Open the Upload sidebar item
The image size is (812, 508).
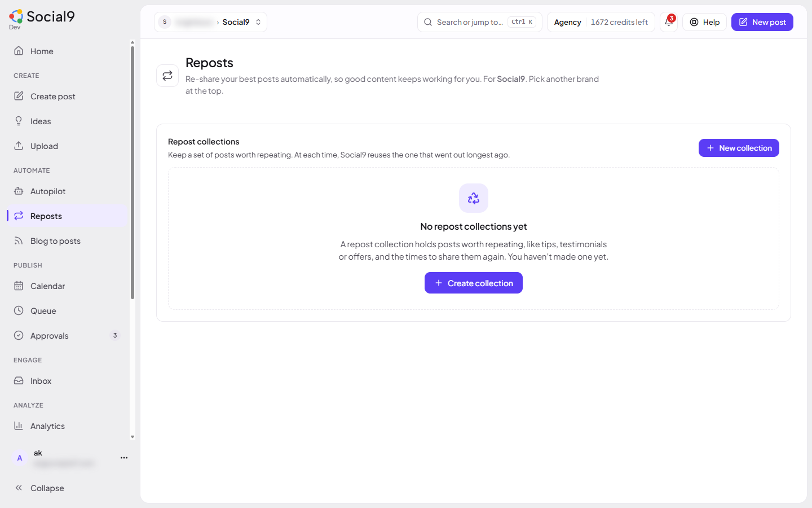coord(68,146)
